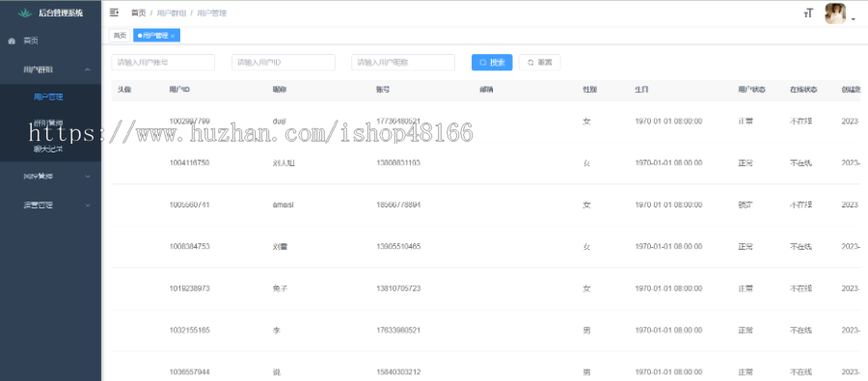Click user ID 1005560741
The width and height of the screenshot is (868, 381).
coord(189,204)
